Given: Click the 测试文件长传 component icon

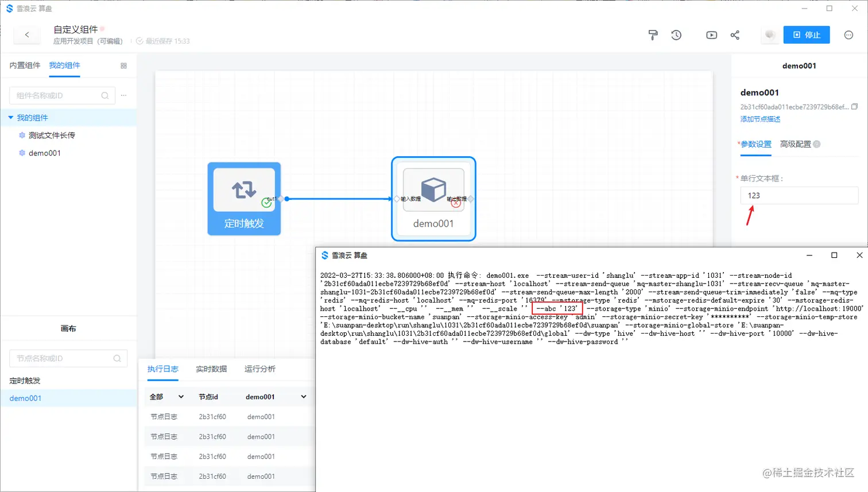Looking at the screenshot, I should click(22, 135).
